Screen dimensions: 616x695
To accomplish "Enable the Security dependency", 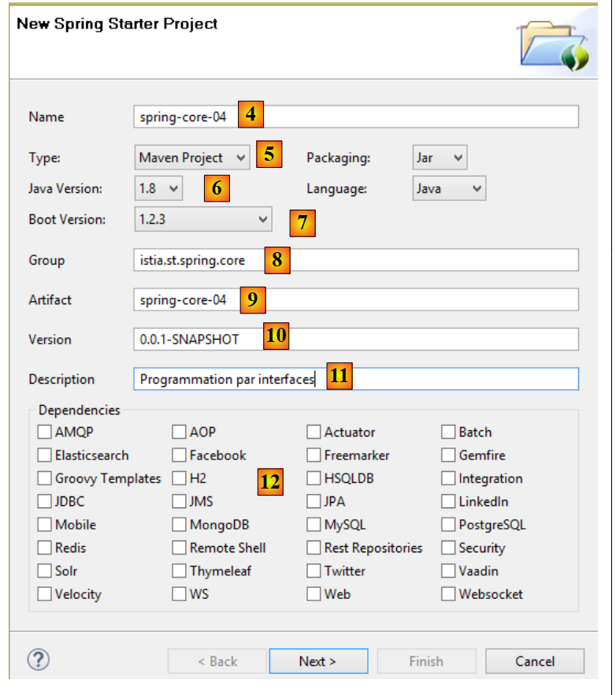I will pos(448,548).
